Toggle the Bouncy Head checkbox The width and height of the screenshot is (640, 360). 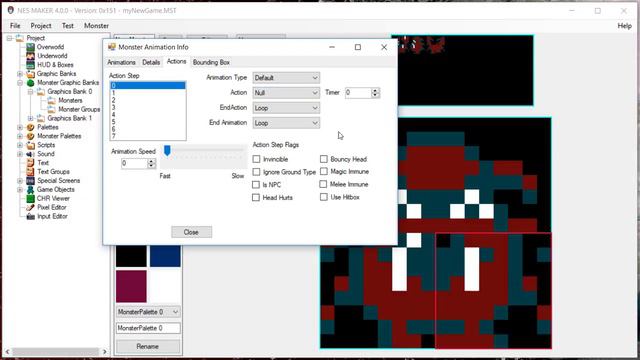[324, 159]
